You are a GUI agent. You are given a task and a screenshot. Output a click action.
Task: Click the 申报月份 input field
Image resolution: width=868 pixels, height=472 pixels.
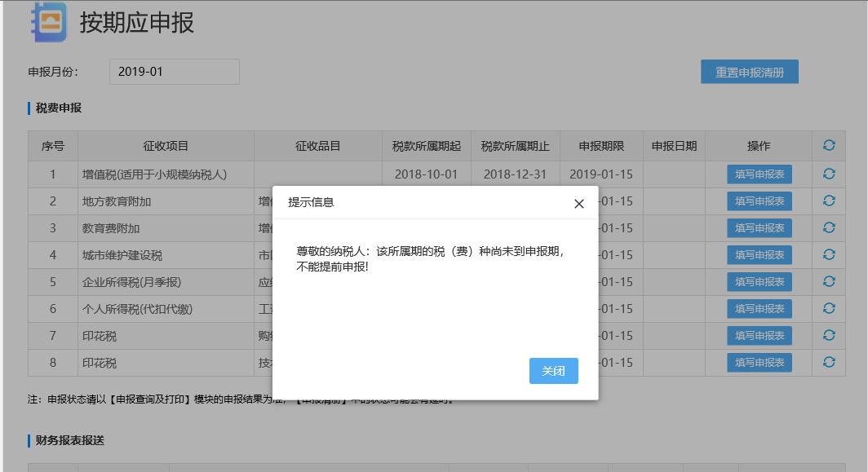pyautogui.click(x=175, y=72)
